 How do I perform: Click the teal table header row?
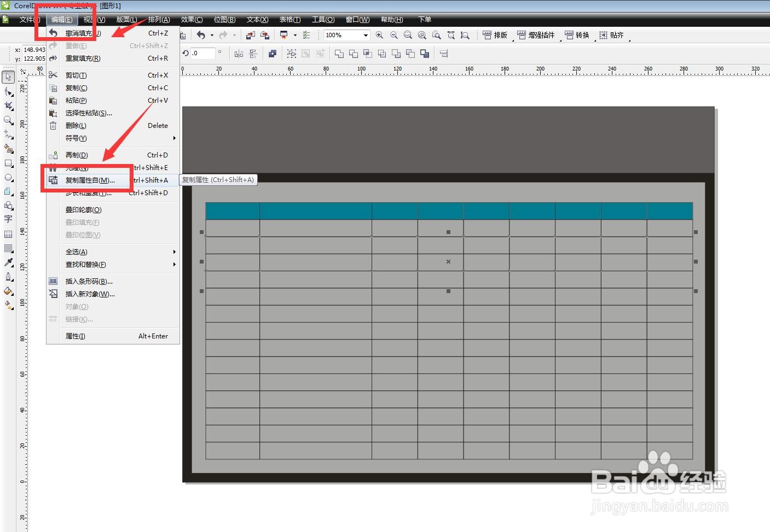[449, 211]
